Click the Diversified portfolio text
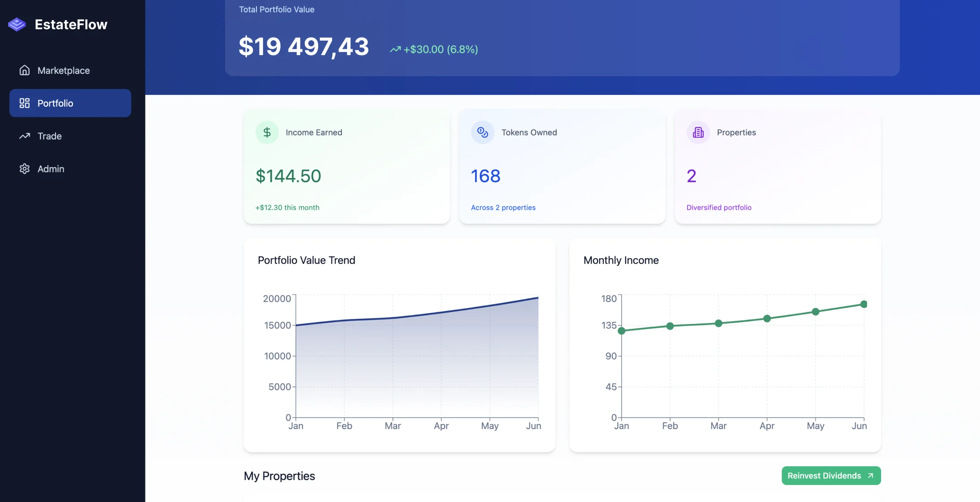980x502 pixels. point(719,207)
